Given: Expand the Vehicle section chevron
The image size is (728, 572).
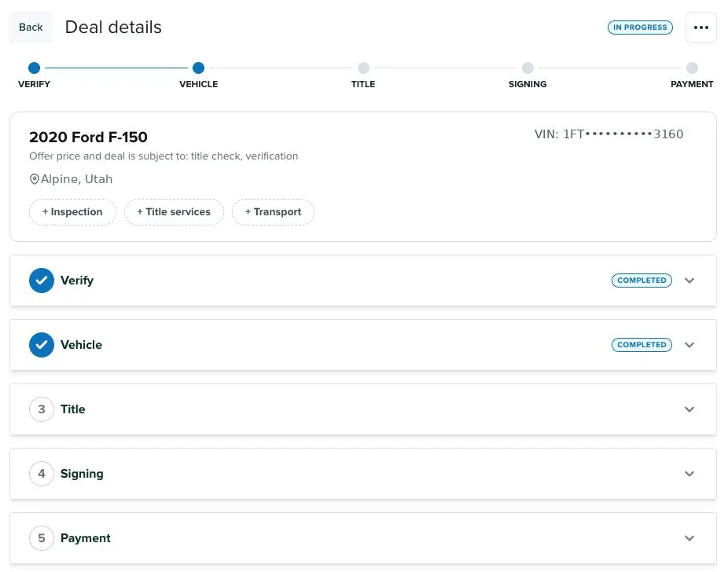Looking at the screenshot, I should [689, 345].
